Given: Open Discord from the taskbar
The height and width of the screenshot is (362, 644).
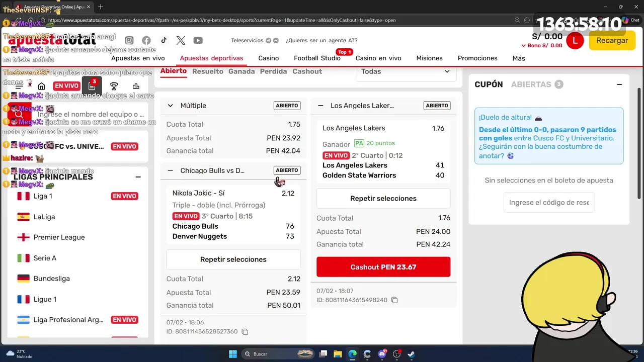Looking at the screenshot, I should pos(382,354).
